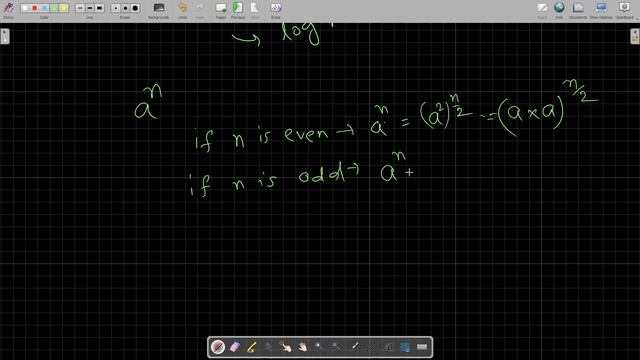Screen dimensions: 640x360
Task: Select the arrow Selector tool
Action: coord(269,347)
